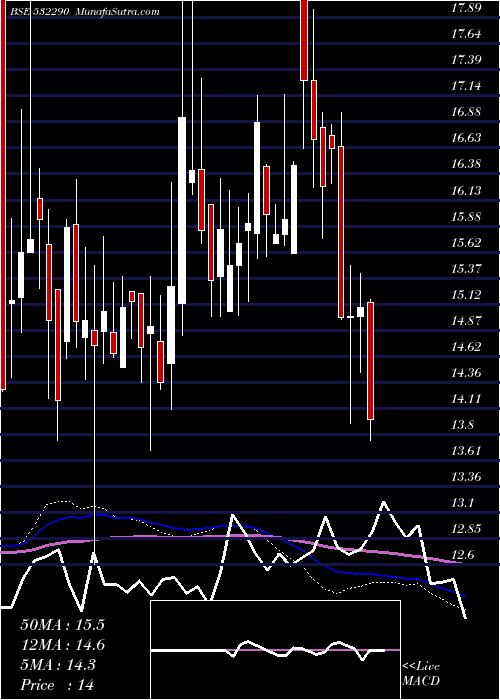Select the 13.61 price axis label
Viewport: 500px width, 700px height.
(466, 451)
